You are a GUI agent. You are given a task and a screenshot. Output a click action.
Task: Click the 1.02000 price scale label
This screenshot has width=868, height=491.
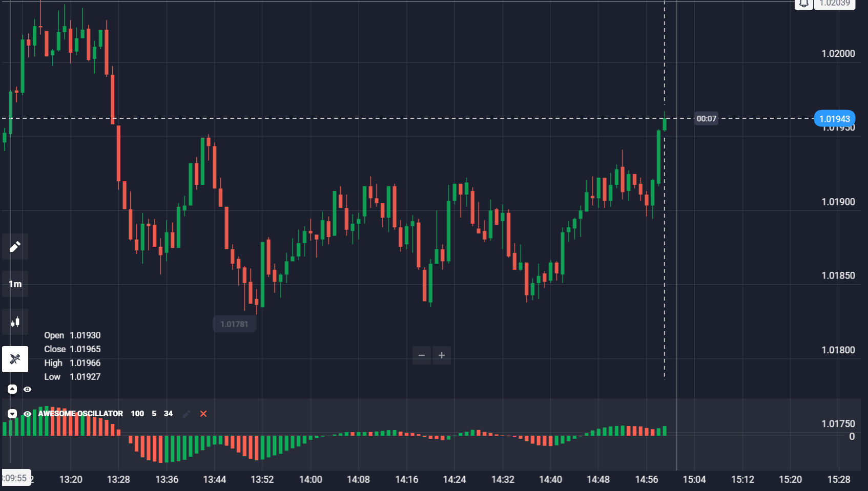(x=838, y=54)
